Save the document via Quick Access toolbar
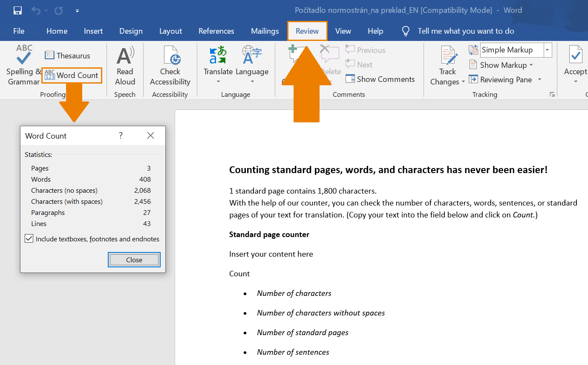This screenshot has width=588, height=365. (17, 10)
